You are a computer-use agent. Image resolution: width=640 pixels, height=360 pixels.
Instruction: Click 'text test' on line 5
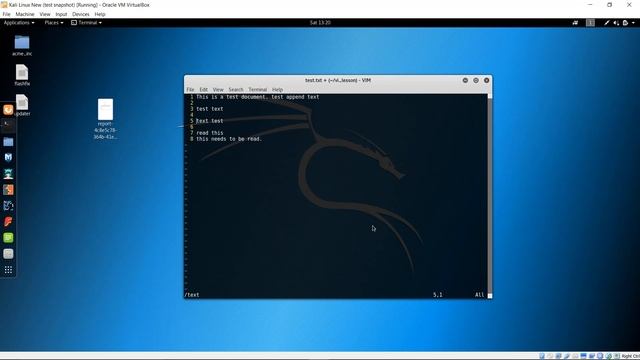point(210,121)
